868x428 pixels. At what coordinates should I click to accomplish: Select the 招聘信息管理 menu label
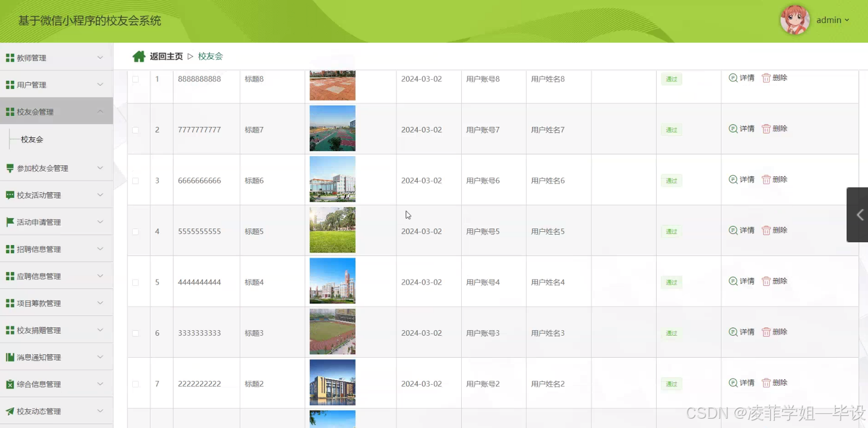click(38, 249)
